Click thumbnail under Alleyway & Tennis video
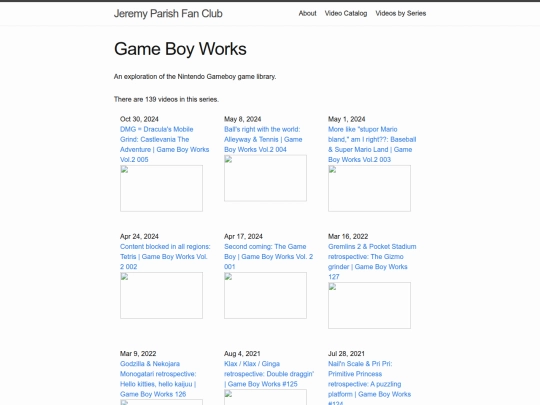540x405 pixels. pos(265,178)
